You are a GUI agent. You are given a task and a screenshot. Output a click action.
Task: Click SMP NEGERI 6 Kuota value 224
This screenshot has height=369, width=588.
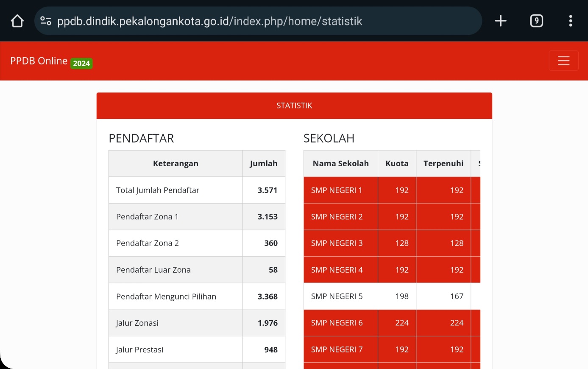(402, 323)
